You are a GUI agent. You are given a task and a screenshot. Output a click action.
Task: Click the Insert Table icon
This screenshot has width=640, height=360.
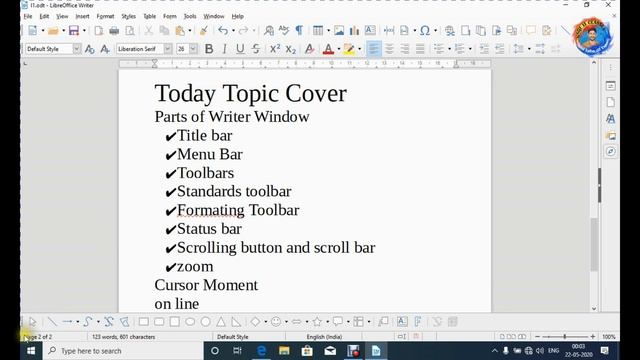pos(318,31)
